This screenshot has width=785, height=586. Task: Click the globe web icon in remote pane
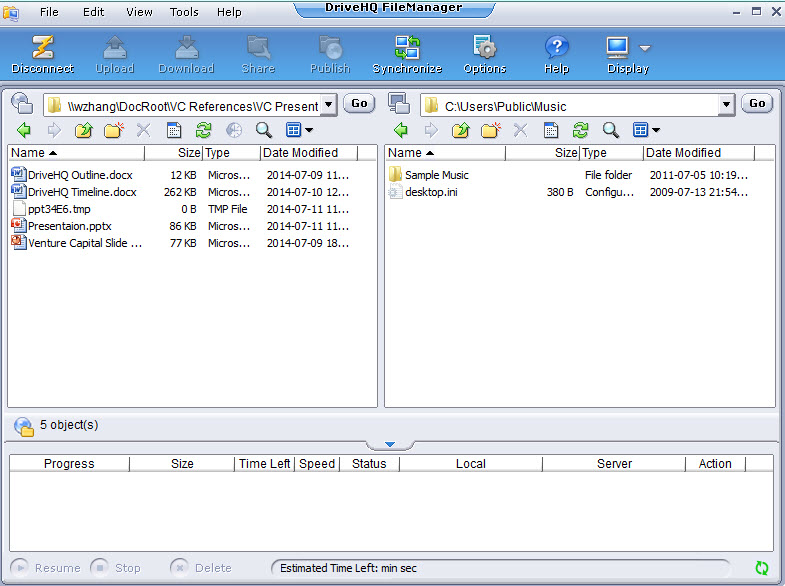pyautogui.click(x=234, y=130)
